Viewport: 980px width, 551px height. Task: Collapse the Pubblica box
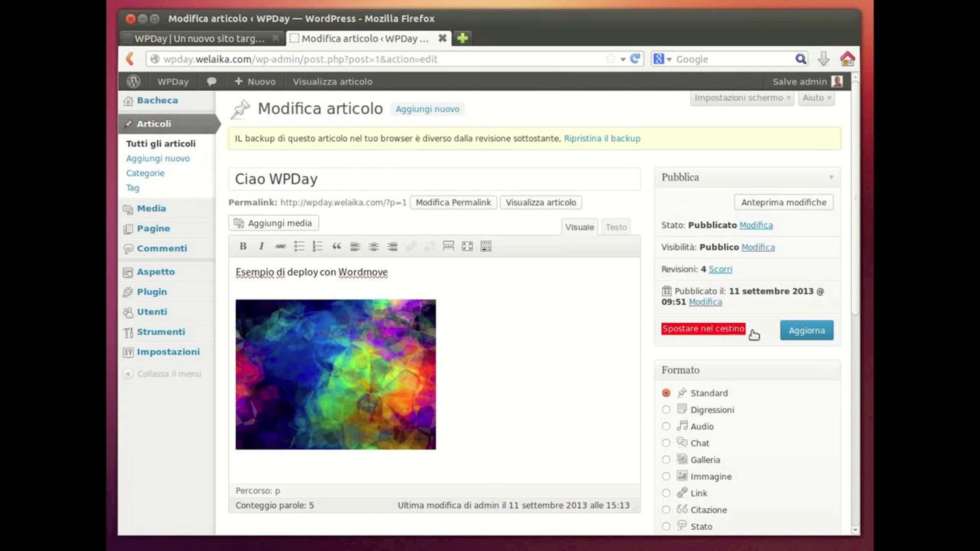coord(831,178)
